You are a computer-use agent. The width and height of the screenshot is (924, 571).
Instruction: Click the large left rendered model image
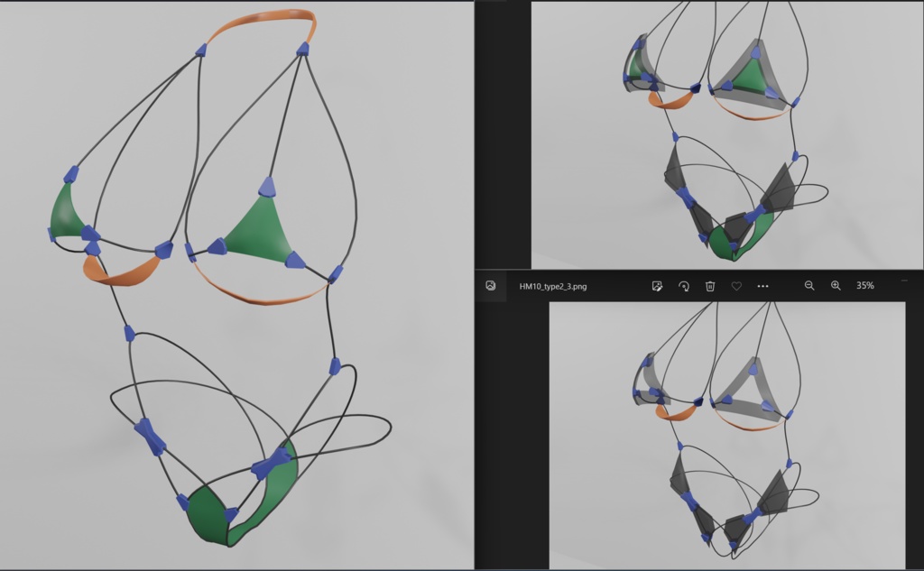point(237,285)
